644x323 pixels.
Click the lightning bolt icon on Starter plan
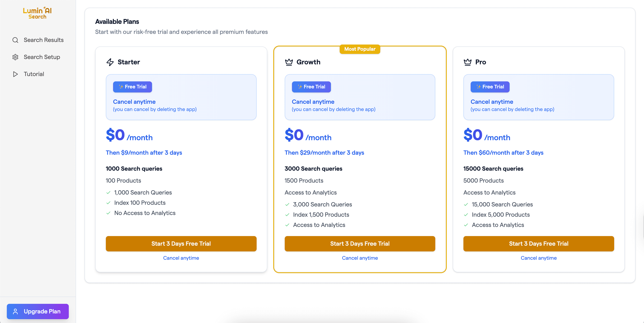click(110, 62)
